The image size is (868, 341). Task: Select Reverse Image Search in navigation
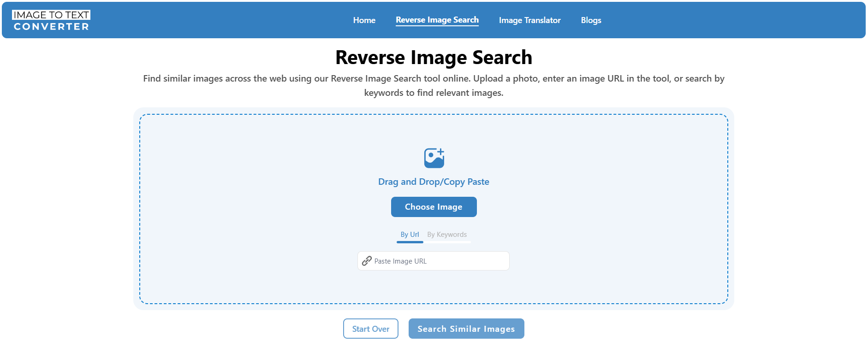coord(437,20)
